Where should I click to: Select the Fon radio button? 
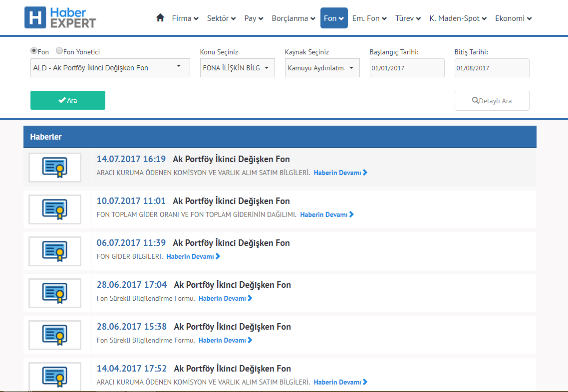[33, 51]
